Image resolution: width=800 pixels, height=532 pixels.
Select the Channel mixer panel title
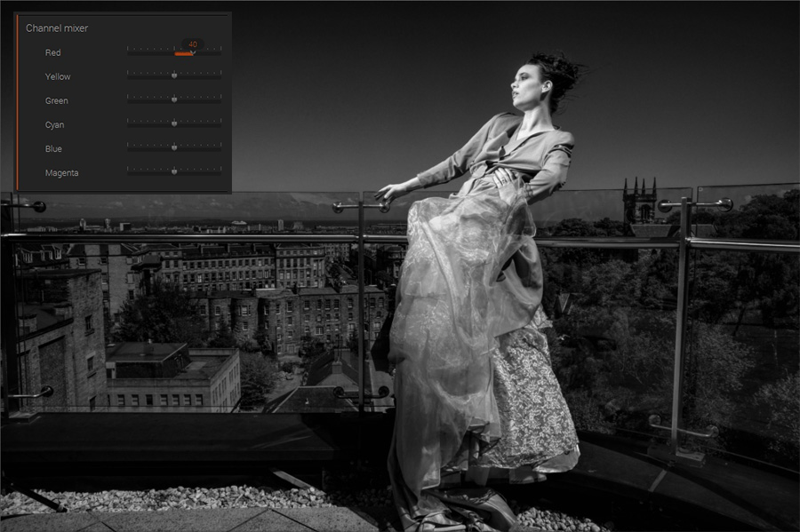tap(57, 28)
